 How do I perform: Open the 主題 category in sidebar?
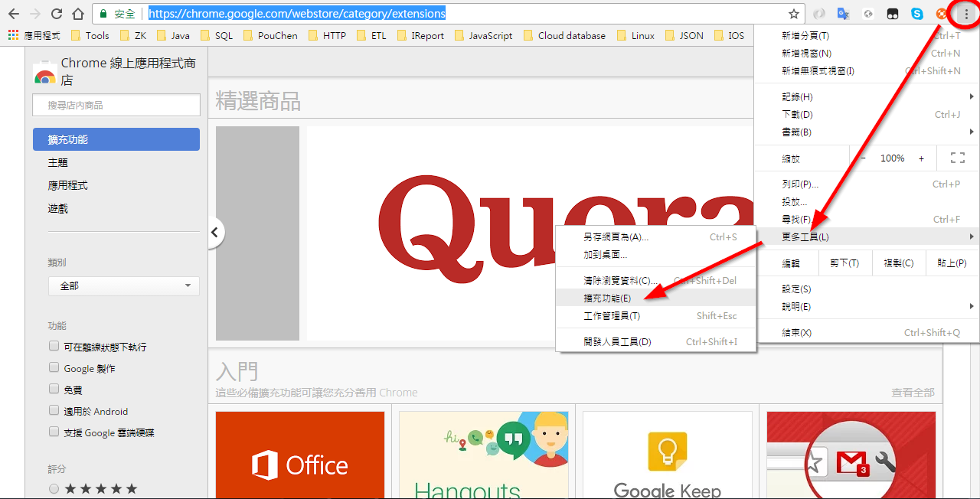57,162
